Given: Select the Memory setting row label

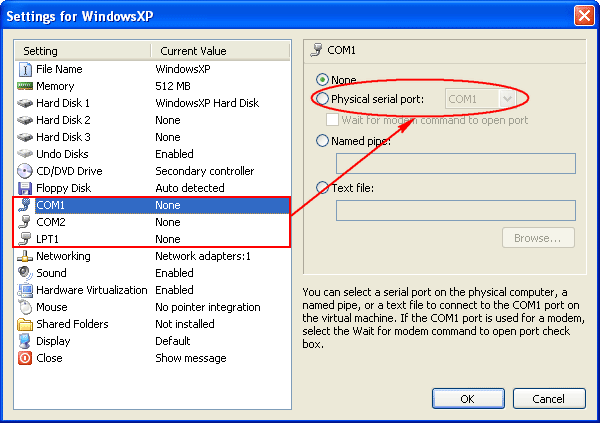Looking at the screenshot, I should tap(55, 86).
